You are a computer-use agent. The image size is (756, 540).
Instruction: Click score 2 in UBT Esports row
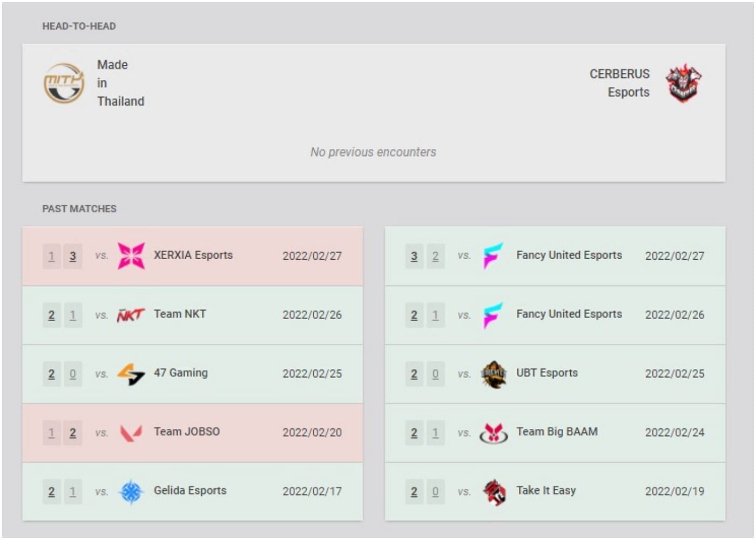tap(414, 374)
